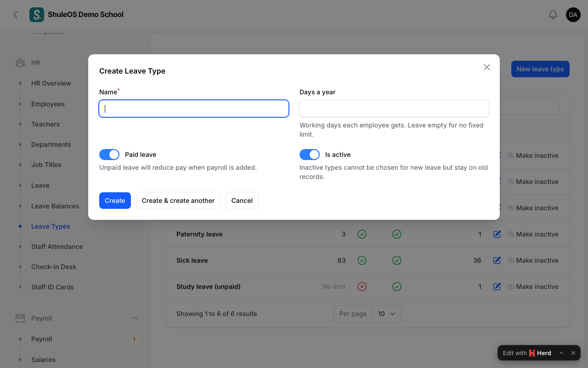Make Sick leave inactive

pos(533,260)
